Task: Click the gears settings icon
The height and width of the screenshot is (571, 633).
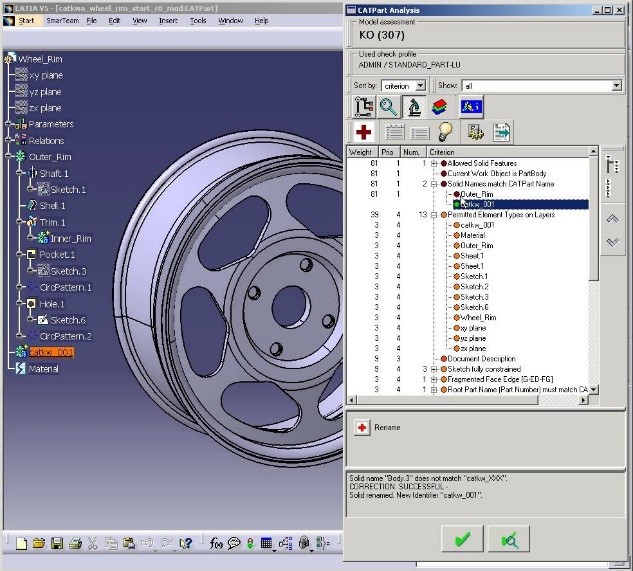Action: pos(476,132)
